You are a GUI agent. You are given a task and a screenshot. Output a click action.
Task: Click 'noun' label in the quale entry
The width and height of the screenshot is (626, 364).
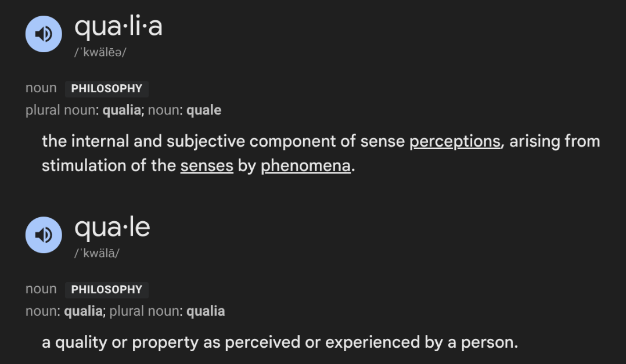click(x=41, y=289)
